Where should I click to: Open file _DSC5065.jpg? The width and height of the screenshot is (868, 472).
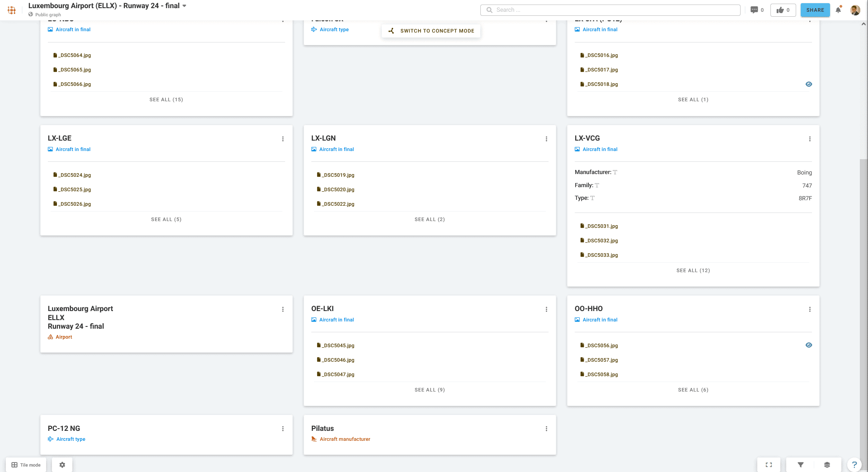[72, 70]
